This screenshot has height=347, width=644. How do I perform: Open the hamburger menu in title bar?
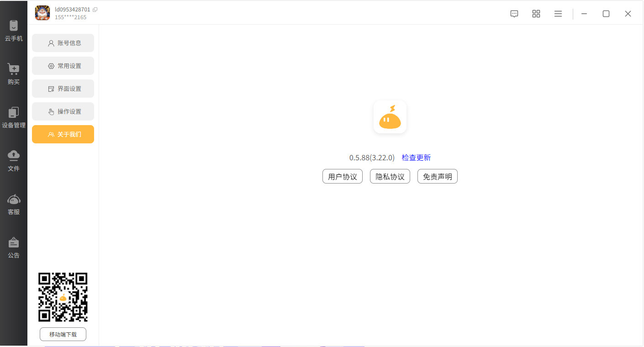(558, 14)
